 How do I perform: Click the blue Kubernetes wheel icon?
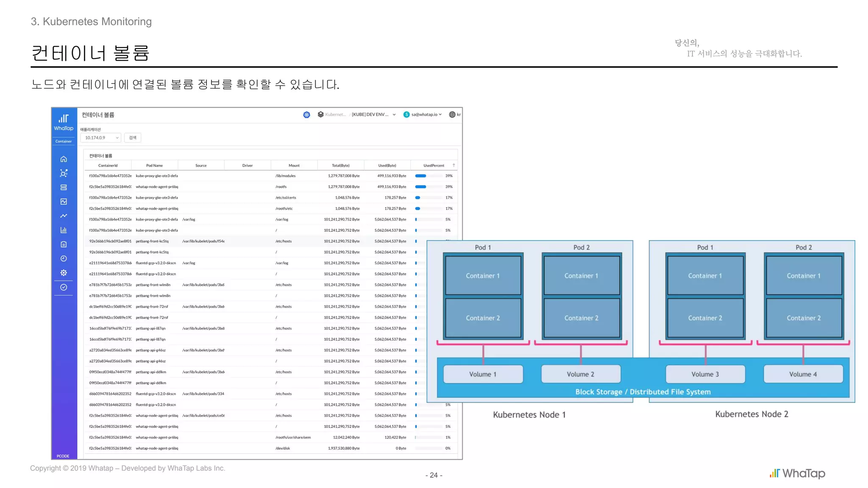pos(306,115)
